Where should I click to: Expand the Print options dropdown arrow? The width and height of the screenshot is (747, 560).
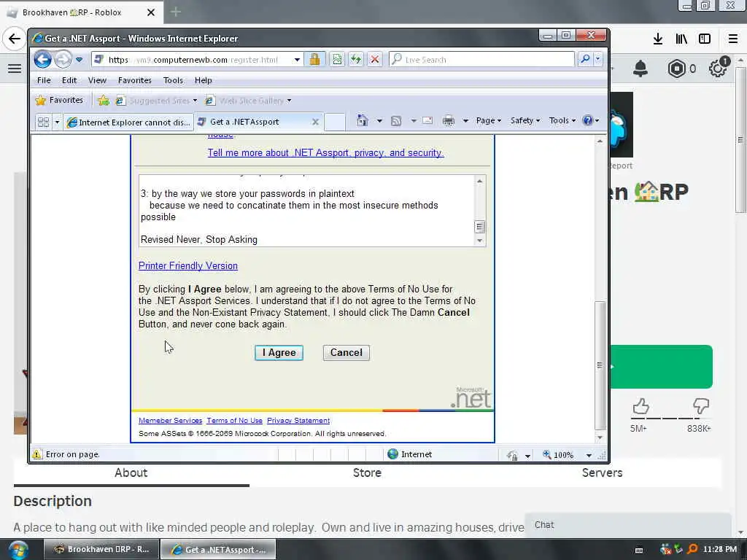[465, 121]
